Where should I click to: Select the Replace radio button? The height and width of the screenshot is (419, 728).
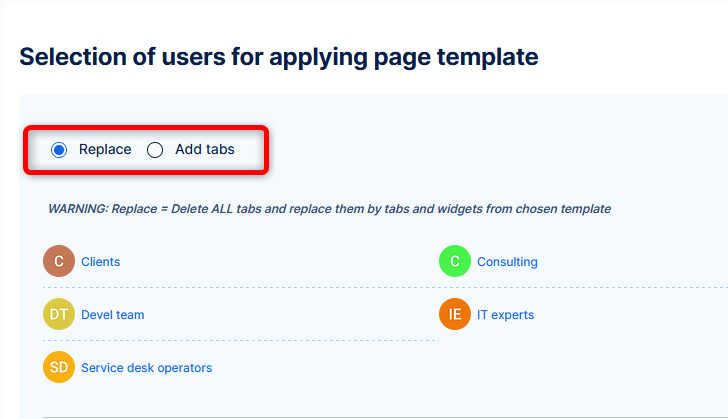59,150
